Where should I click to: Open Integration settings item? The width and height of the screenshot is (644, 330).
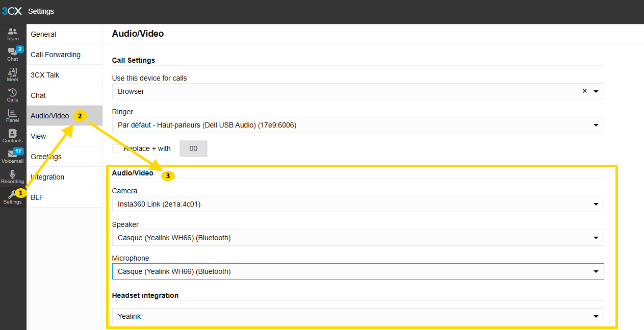[x=65, y=177]
